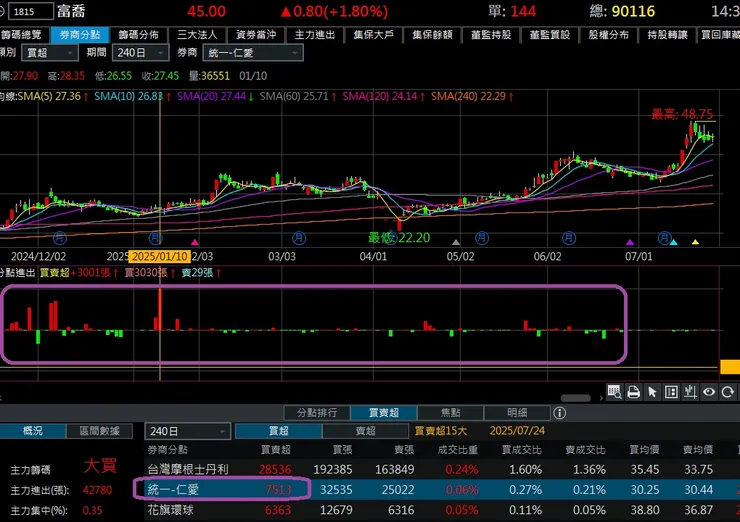
Task: Click the 焦點 button
Action: (x=450, y=413)
